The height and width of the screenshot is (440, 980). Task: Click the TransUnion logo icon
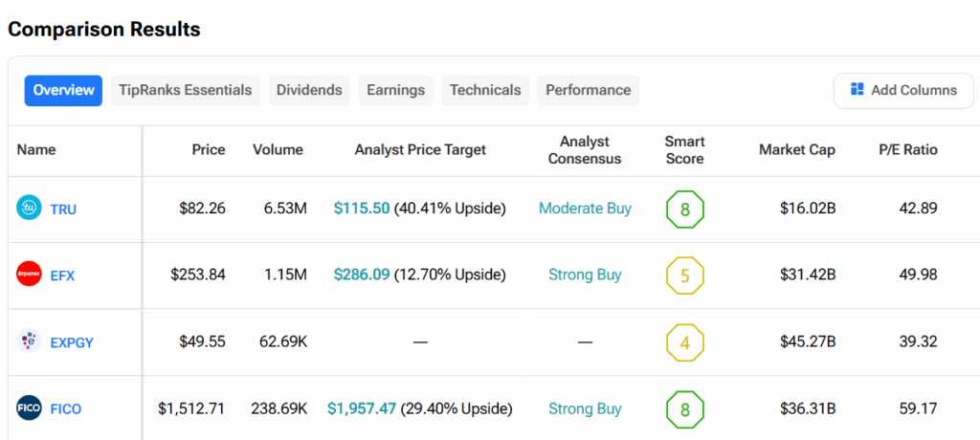[x=30, y=208]
